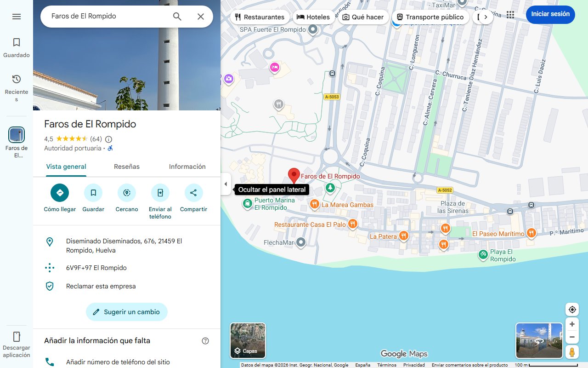Open the Compartir sharing options
The image size is (588, 368).
(x=193, y=192)
